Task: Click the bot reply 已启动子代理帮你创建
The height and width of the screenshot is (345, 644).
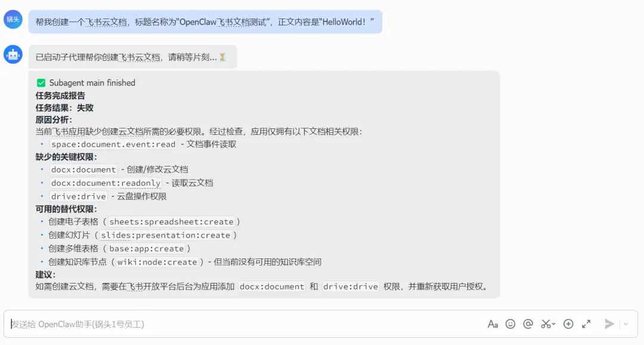Action: pos(132,57)
